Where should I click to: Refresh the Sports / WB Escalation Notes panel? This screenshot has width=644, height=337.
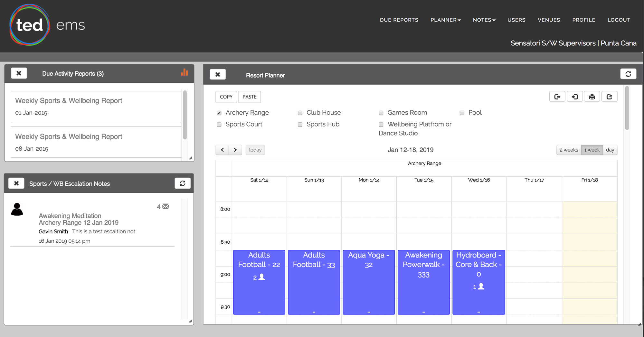[183, 183]
